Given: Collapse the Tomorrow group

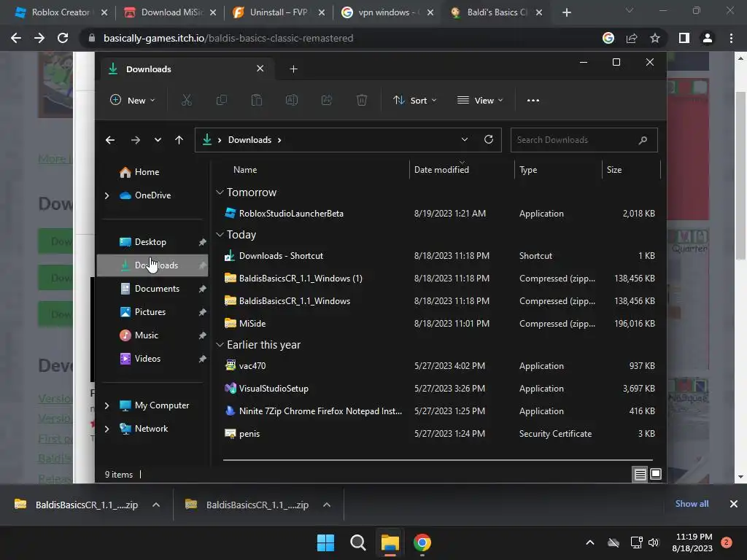Looking at the screenshot, I should [220, 192].
